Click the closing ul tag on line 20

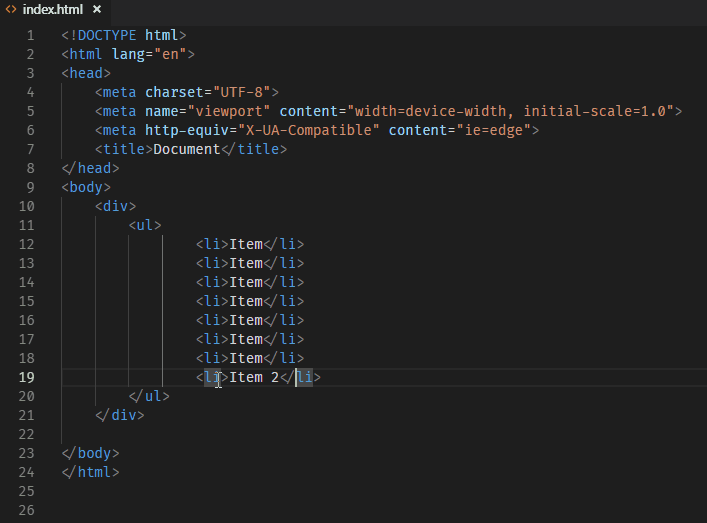pyautogui.click(x=149, y=396)
